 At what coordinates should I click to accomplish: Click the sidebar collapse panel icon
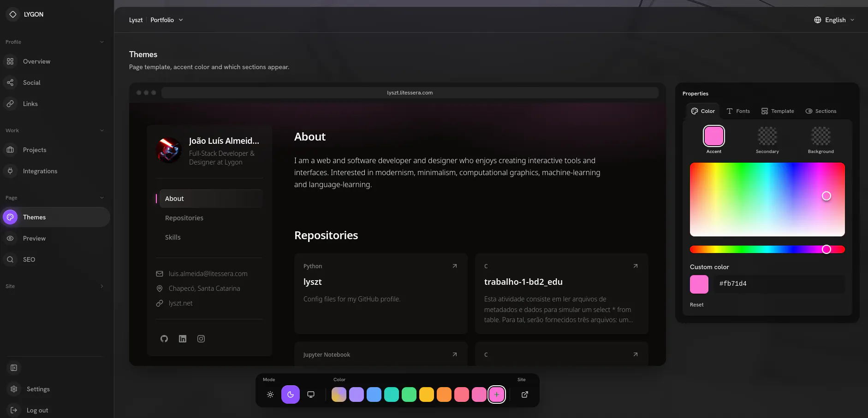14,368
